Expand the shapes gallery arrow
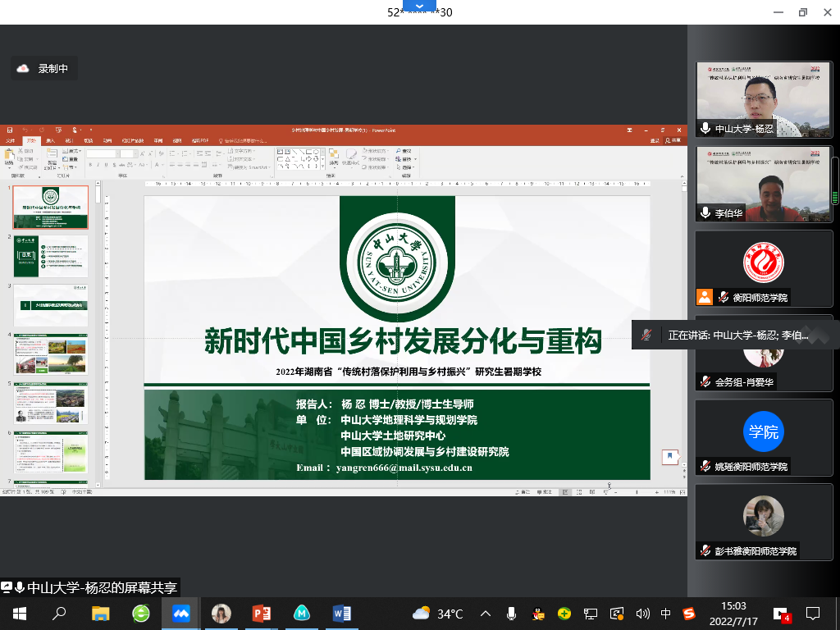Viewport: 840px width, 630px height. coord(322,167)
